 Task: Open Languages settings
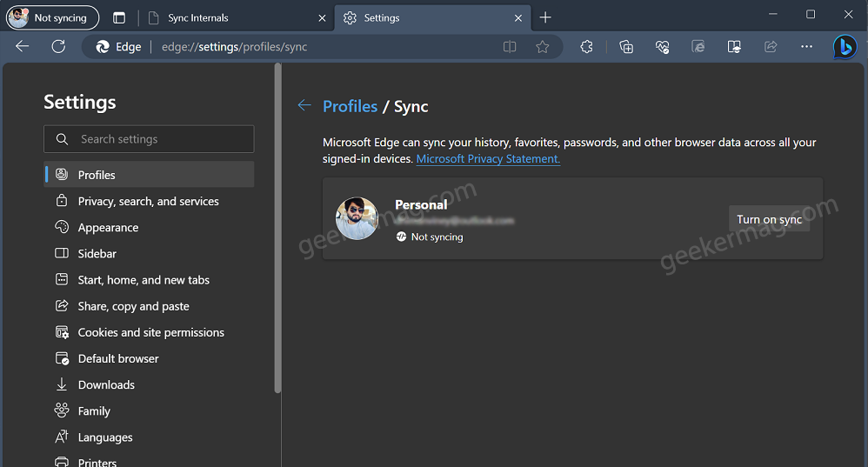tap(149, 437)
